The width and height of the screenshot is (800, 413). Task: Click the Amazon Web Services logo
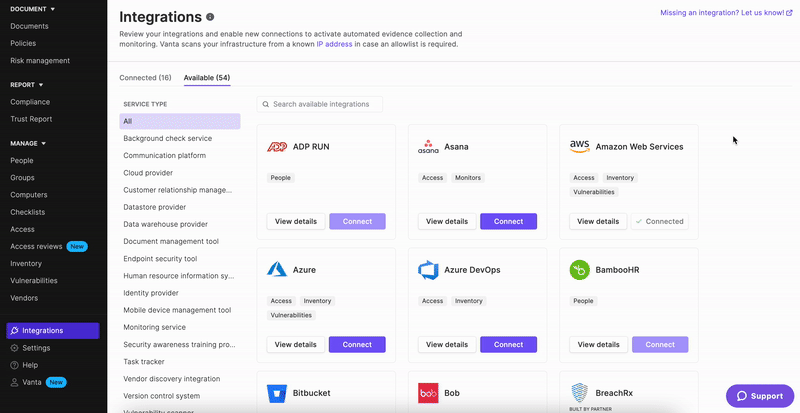(580, 147)
